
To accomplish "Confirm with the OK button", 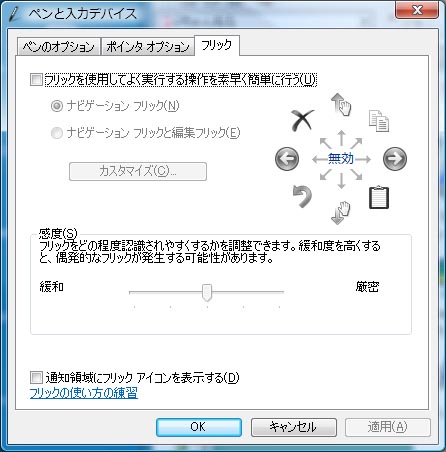I will [199, 427].
